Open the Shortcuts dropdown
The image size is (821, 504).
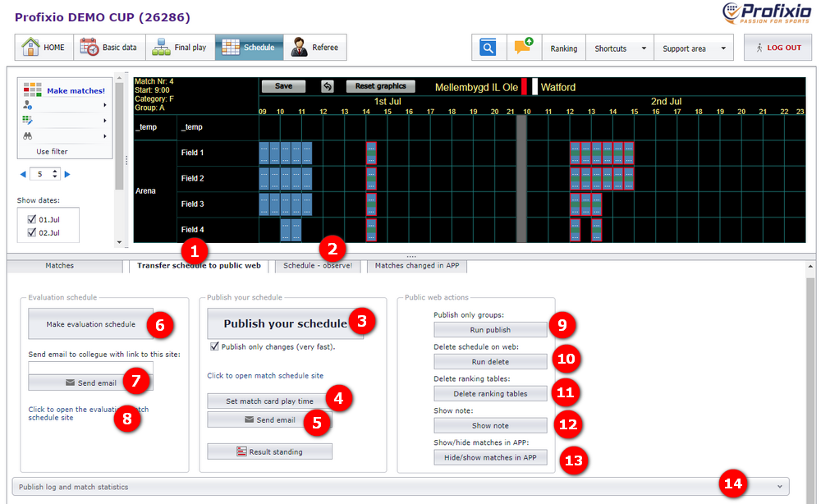click(x=620, y=48)
